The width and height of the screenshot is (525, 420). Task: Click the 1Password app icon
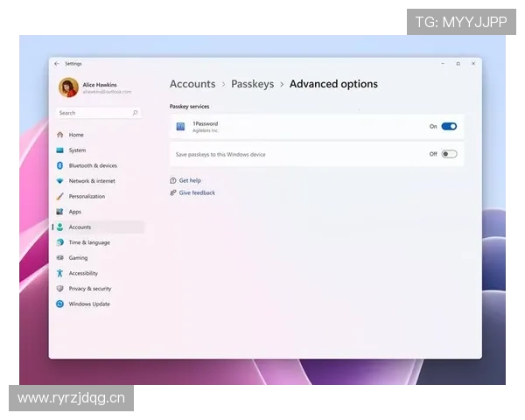pyautogui.click(x=180, y=127)
